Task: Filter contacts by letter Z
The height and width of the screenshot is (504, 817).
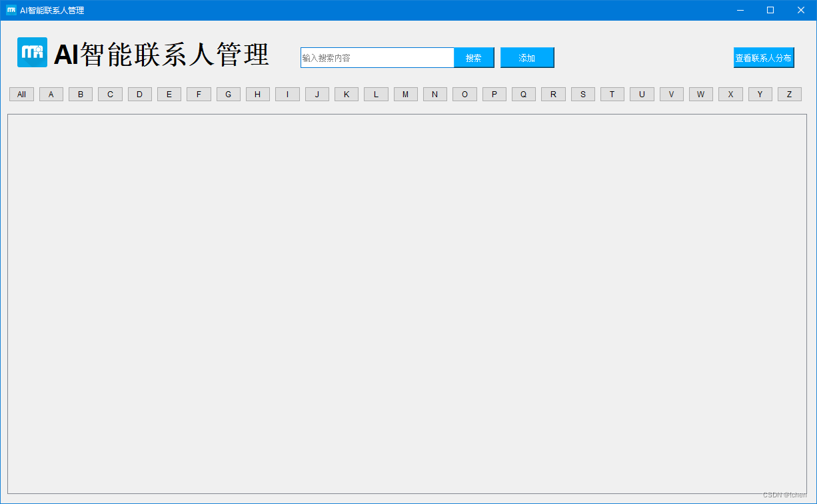Action: (790, 95)
